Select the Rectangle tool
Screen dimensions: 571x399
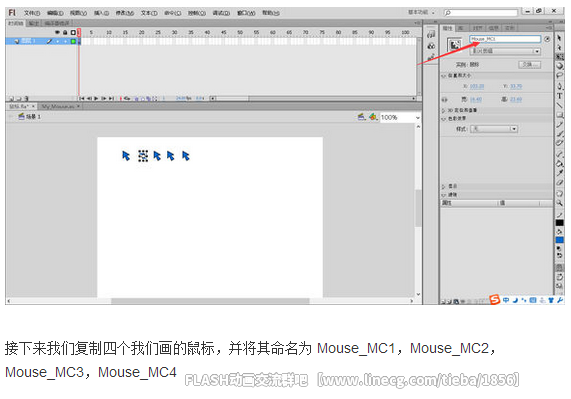[x=559, y=115]
